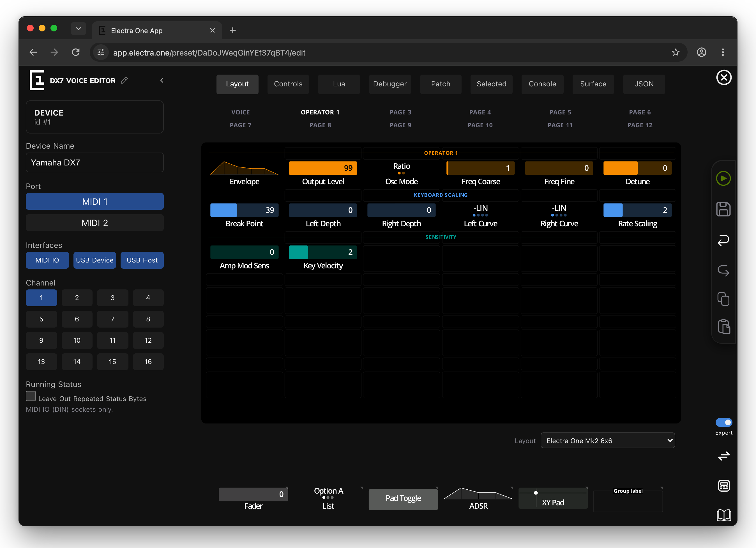Screen dimensions: 756x548
Task: Open the browser profile icon
Action: 701,52
